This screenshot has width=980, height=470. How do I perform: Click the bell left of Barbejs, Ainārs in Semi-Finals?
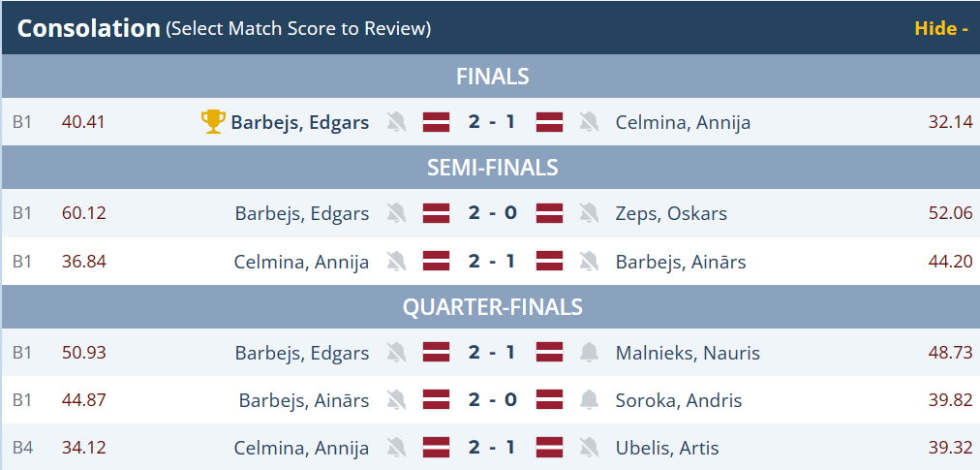(589, 262)
